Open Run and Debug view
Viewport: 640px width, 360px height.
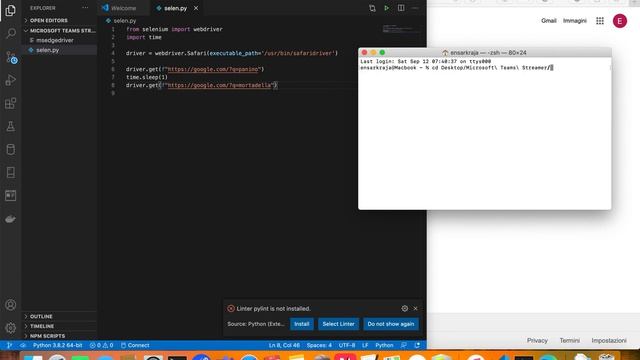pos(11,80)
